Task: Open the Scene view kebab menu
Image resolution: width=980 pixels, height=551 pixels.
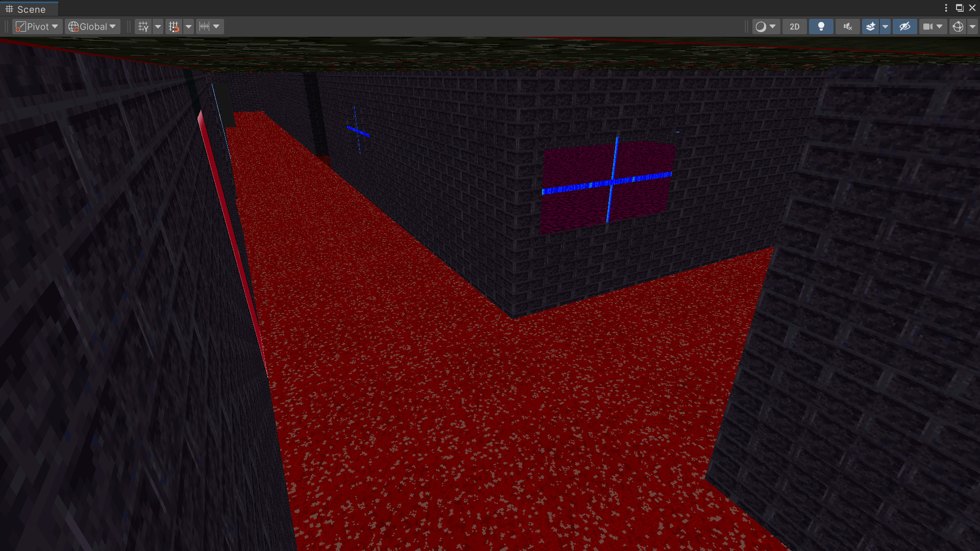Action: [947, 8]
